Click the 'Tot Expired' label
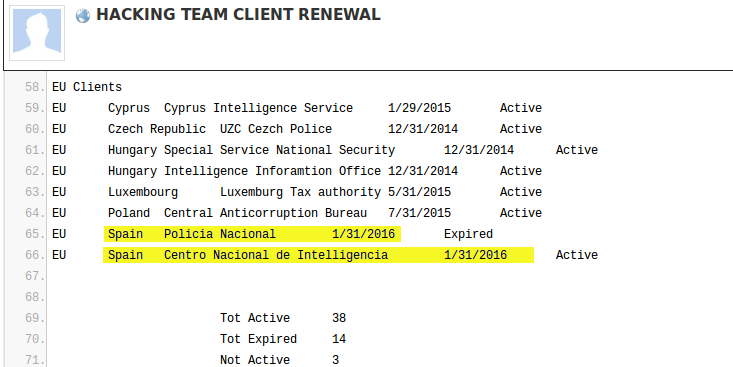This screenshot has width=733, height=367. coord(259,339)
